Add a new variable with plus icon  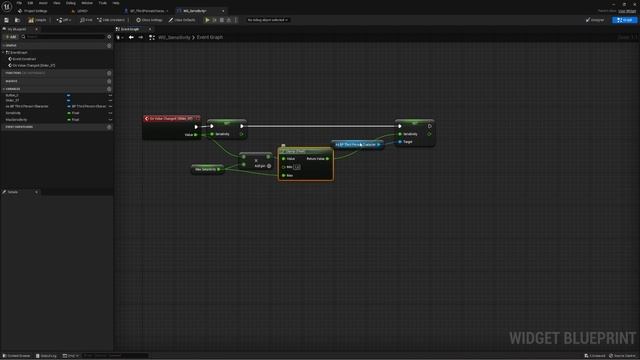click(109, 89)
